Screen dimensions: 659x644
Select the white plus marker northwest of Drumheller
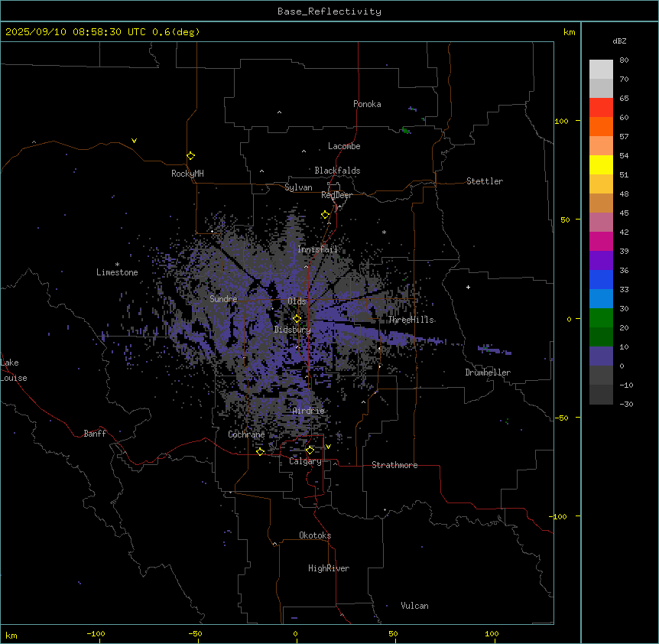point(468,287)
